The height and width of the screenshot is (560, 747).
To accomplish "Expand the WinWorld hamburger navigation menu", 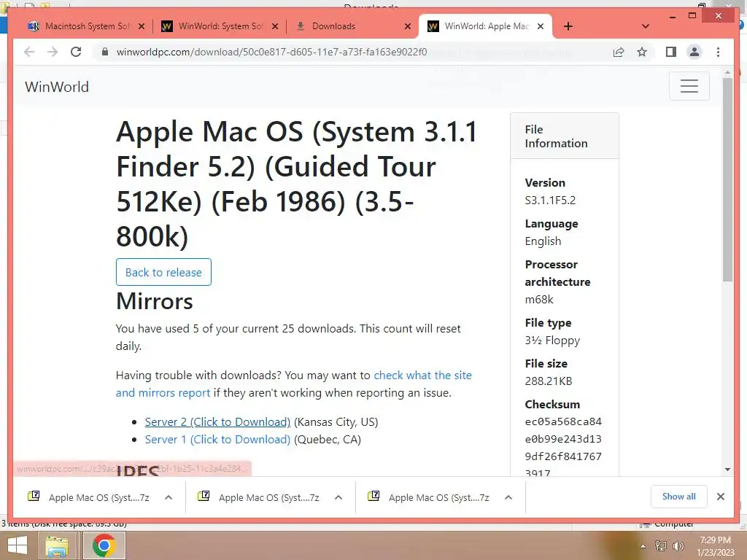I will point(689,86).
